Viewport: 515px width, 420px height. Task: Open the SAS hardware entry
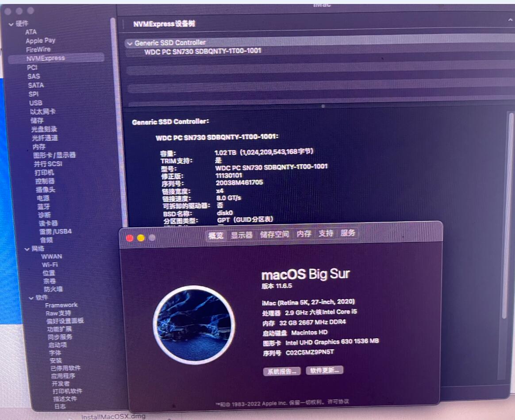(x=34, y=76)
